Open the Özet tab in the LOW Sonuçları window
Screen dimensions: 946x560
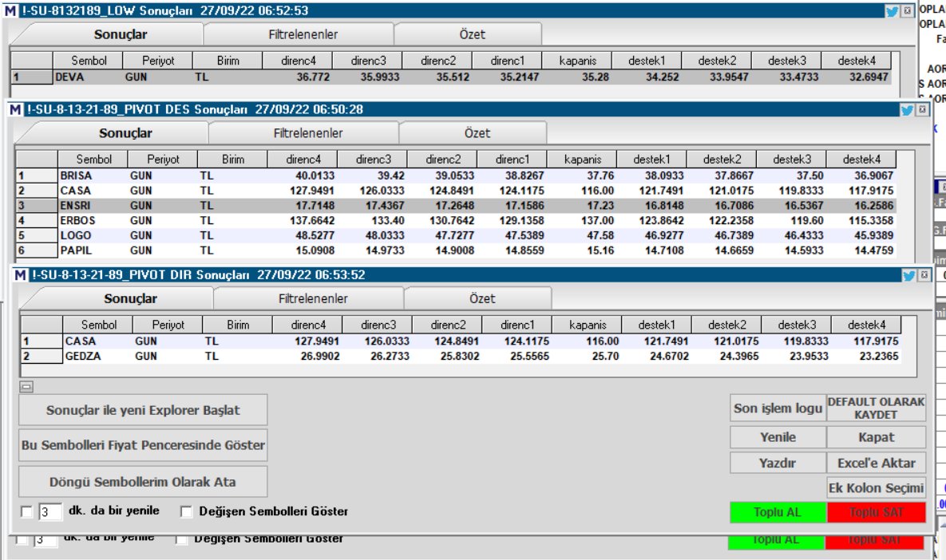(x=472, y=34)
